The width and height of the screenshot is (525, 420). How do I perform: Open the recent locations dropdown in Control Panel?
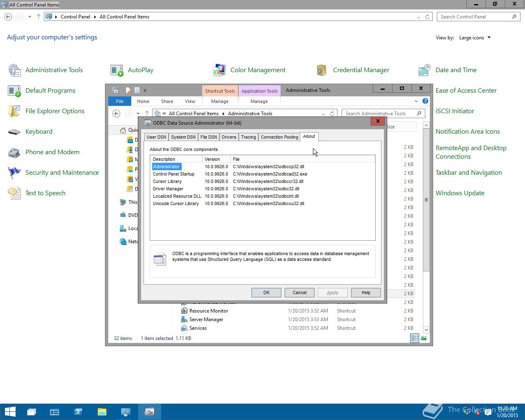click(x=30, y=17)
